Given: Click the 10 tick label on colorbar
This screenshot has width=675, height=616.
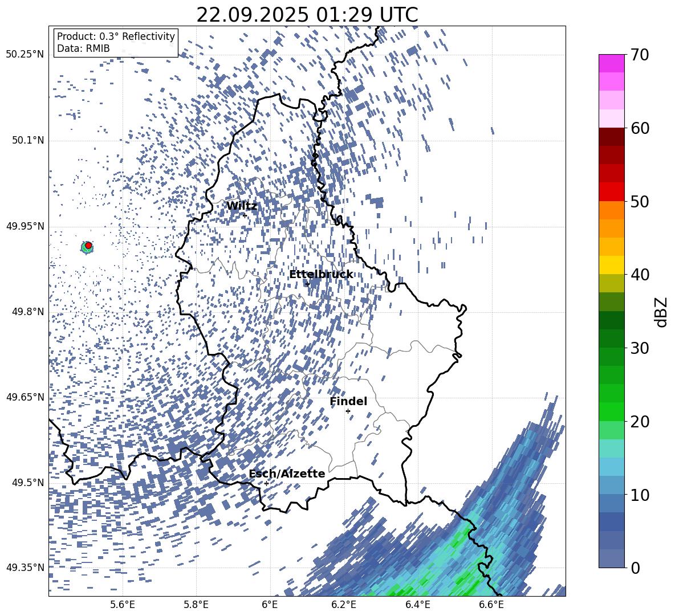Looking at the screenshot, I should click(x=640, y=495).
